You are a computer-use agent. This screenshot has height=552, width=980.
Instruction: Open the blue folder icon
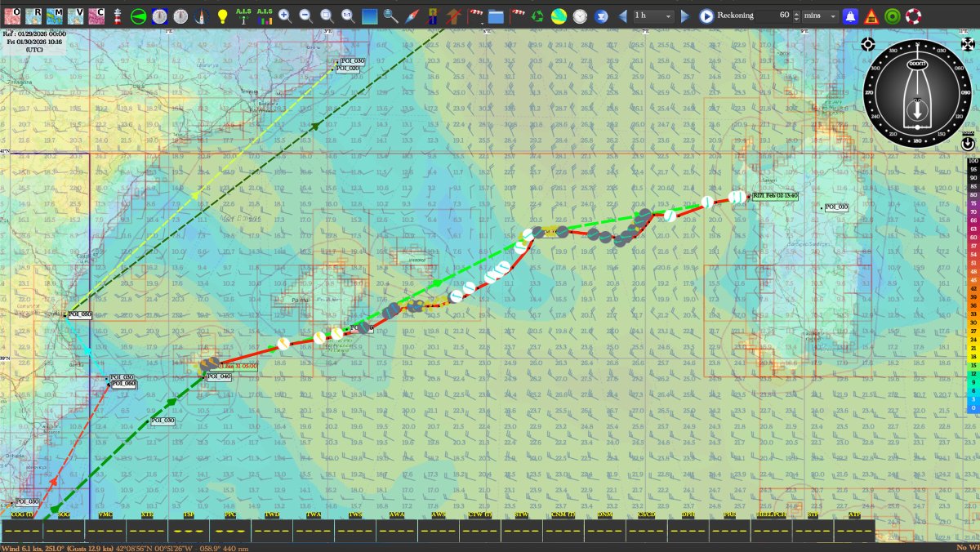[x=496, y=16]
